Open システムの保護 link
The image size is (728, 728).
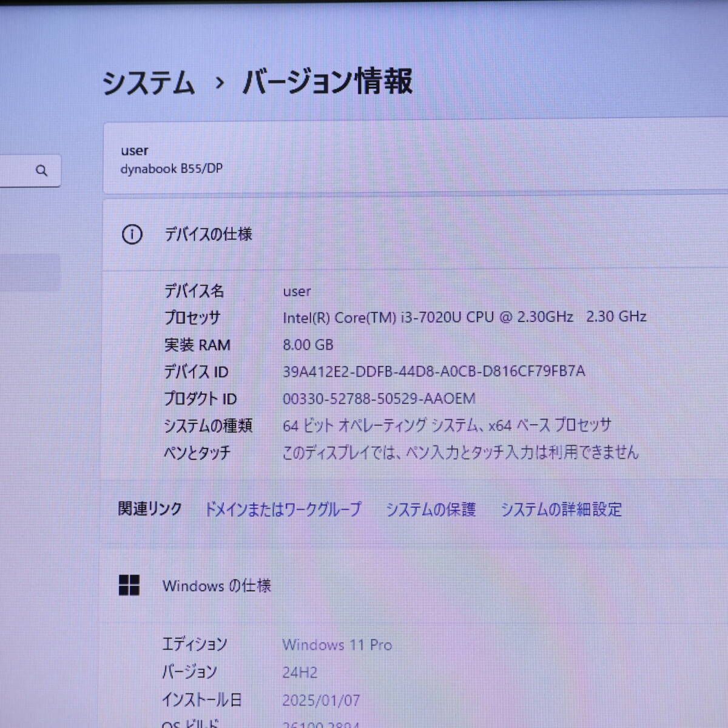point(431,509)
